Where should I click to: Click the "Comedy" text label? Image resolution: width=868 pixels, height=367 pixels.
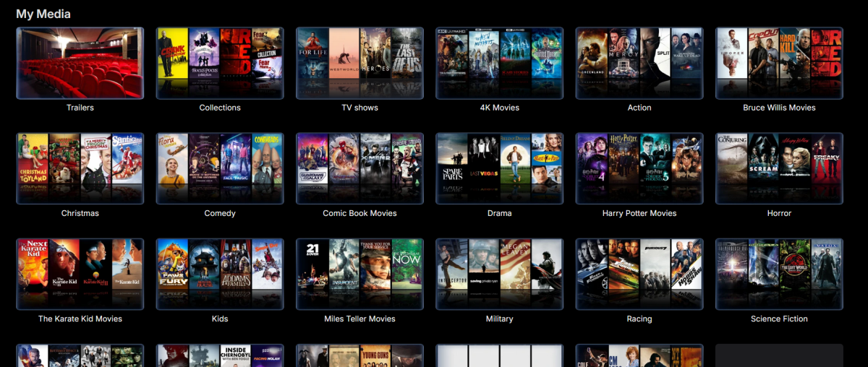click(220, 213)
